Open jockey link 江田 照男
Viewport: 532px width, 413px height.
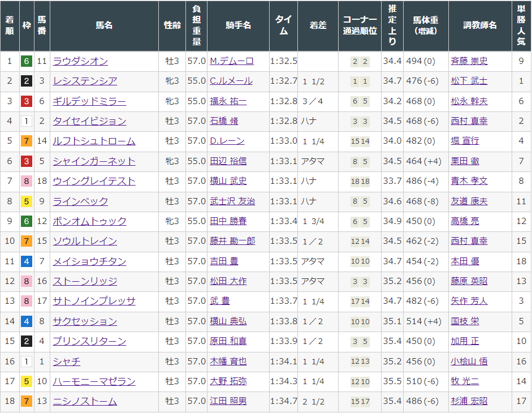228,402
